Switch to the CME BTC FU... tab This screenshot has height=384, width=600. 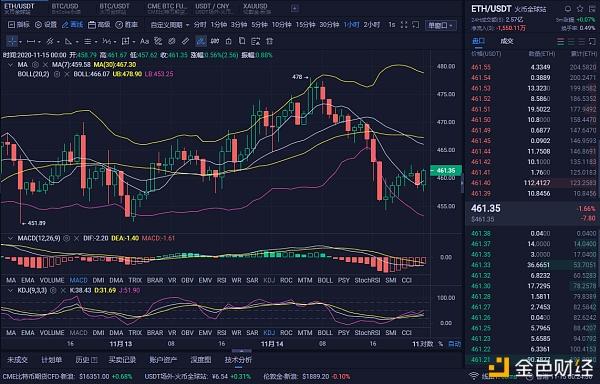pos(166,7)
